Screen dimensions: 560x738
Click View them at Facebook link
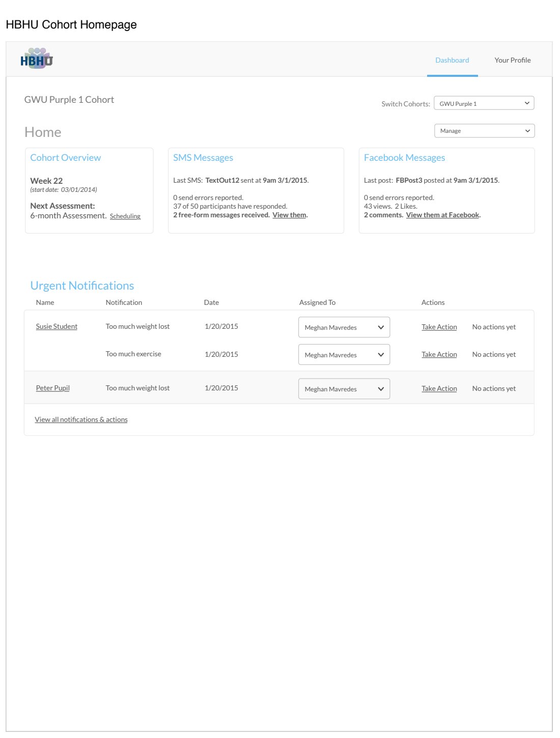442,215
